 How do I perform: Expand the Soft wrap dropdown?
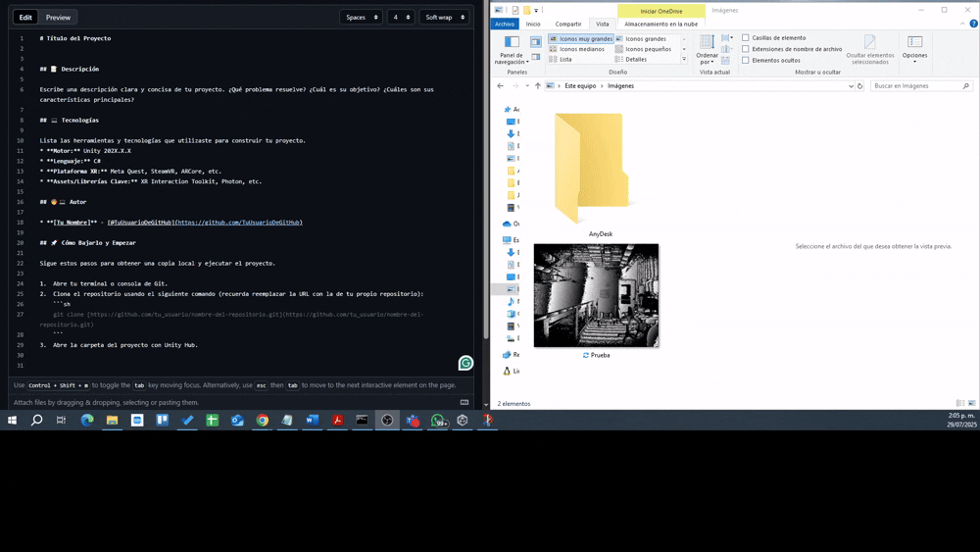444,18
